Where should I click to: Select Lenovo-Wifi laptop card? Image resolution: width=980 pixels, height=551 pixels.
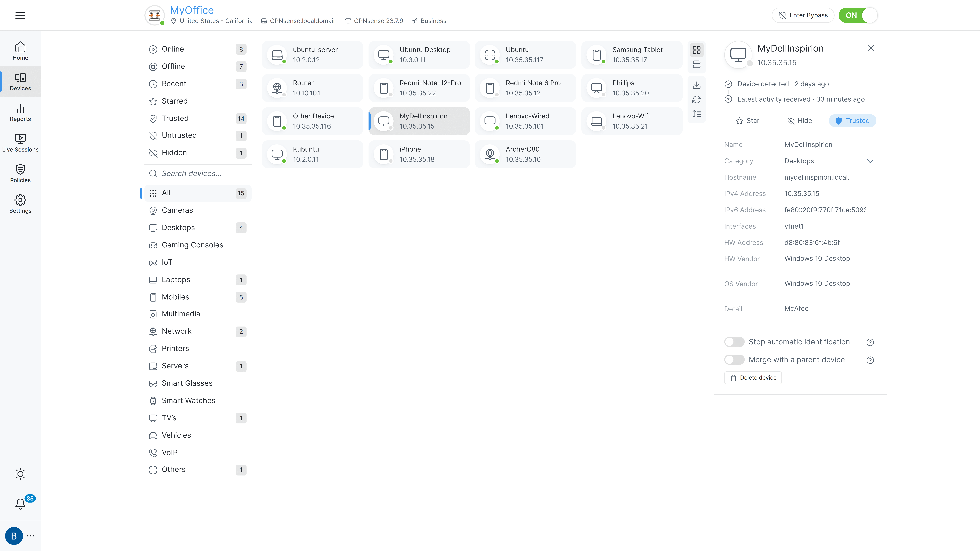[632, 121]
